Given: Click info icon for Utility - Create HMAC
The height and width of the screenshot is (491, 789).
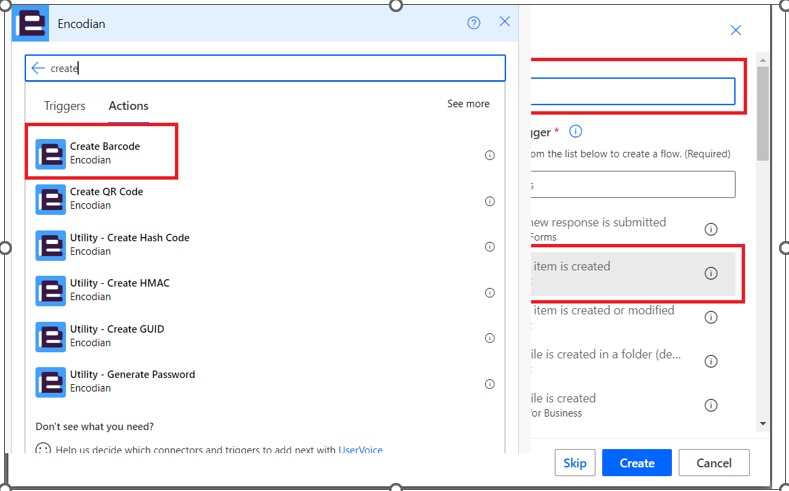Looking at the screenshot, I should 490,293.
